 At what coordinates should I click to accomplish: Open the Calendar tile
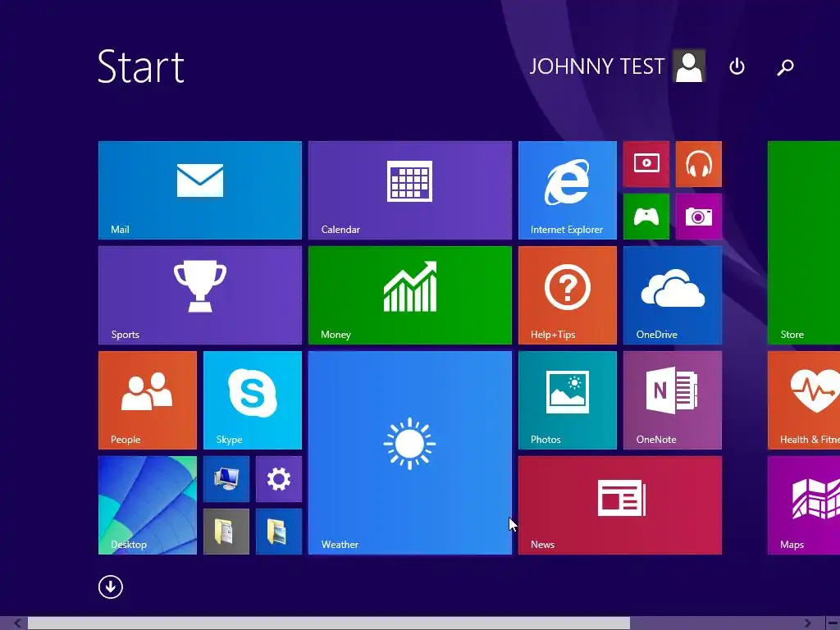point(410,190)
